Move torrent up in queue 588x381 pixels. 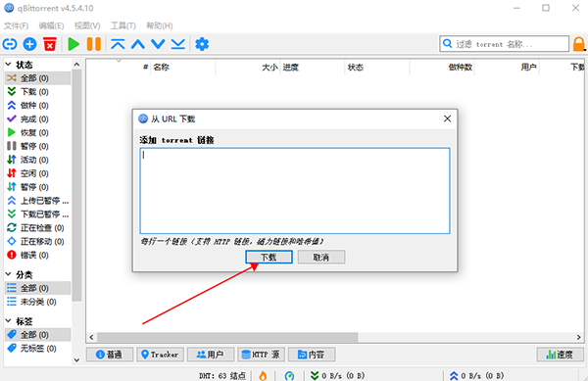138,44
